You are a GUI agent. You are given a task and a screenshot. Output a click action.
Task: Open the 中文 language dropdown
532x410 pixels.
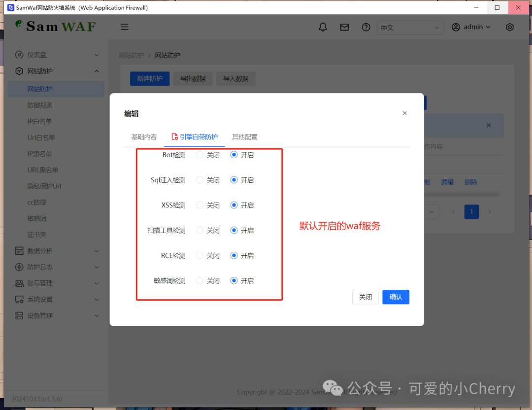410,28
